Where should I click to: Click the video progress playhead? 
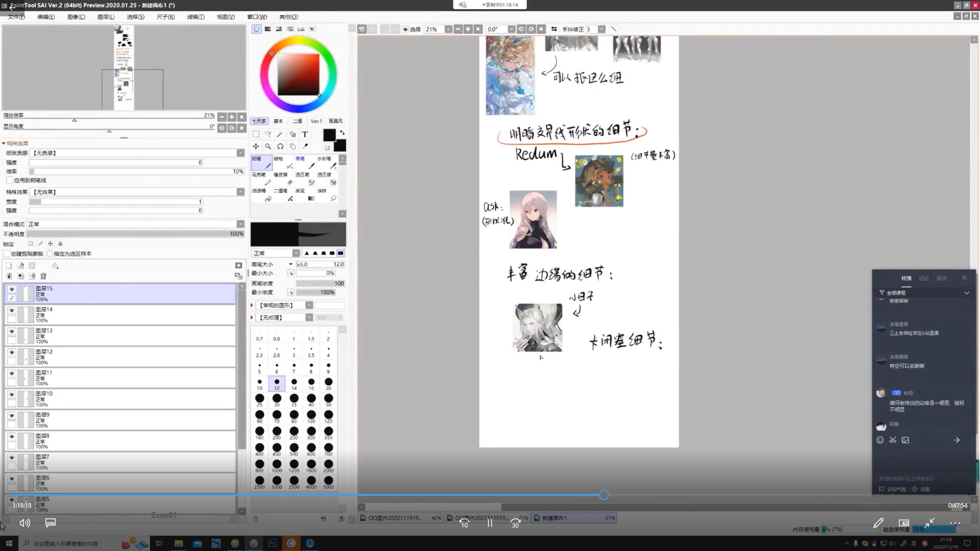pos(604,495)
